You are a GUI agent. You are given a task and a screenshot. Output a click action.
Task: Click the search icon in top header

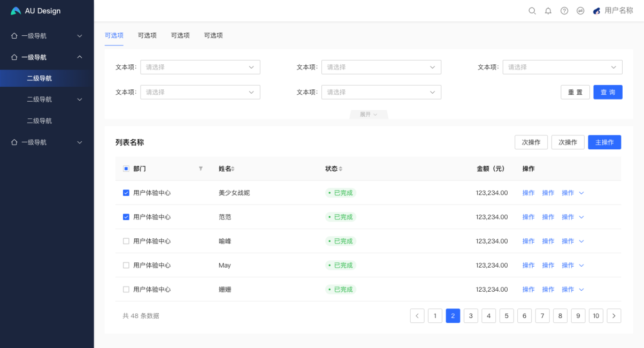point(532,11)
